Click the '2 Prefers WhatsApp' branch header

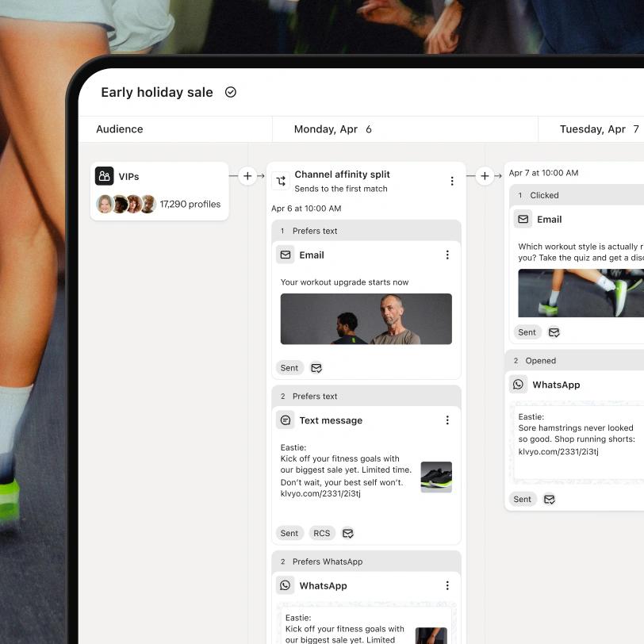pos(366,562)
